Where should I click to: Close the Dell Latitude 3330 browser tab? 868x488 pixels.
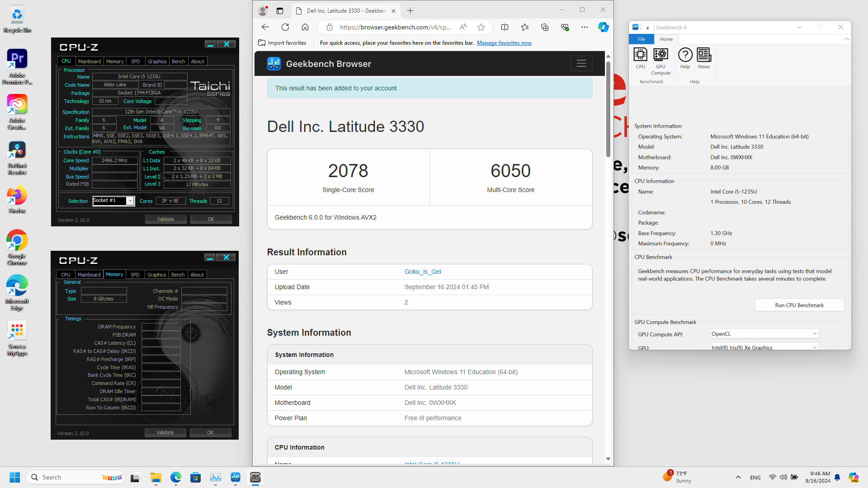[393, 11]
